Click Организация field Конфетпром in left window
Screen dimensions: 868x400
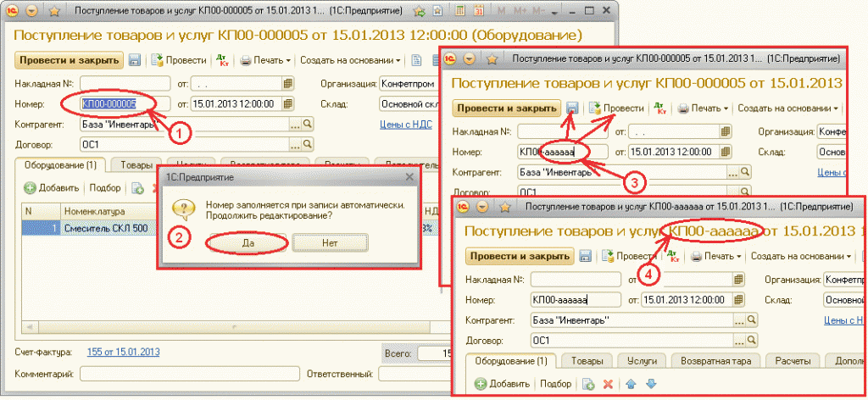(x=409, y=84)
